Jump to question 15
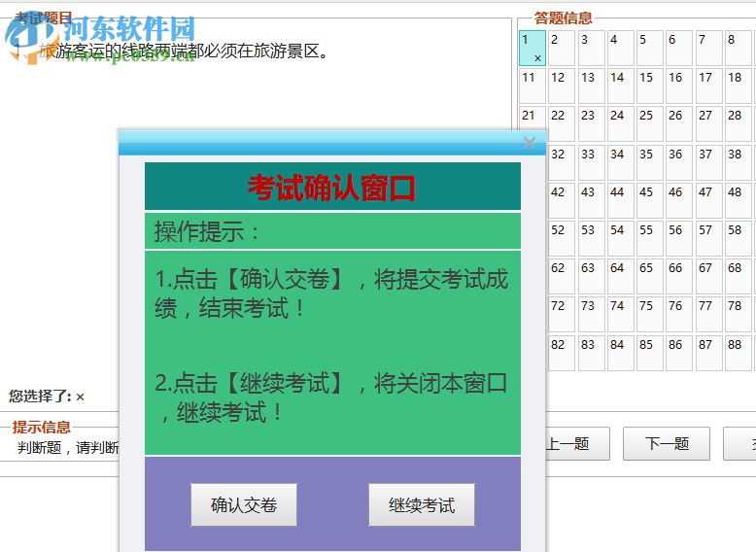 tap(650, 86)
